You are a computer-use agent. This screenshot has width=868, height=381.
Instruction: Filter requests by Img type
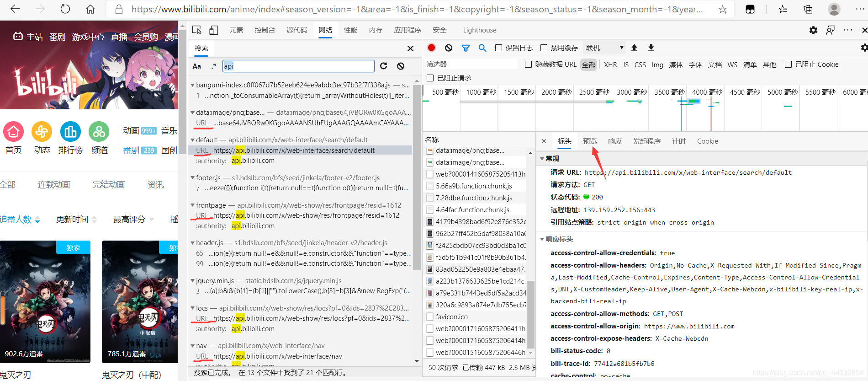pyautogui.click(x=657, y=64)
